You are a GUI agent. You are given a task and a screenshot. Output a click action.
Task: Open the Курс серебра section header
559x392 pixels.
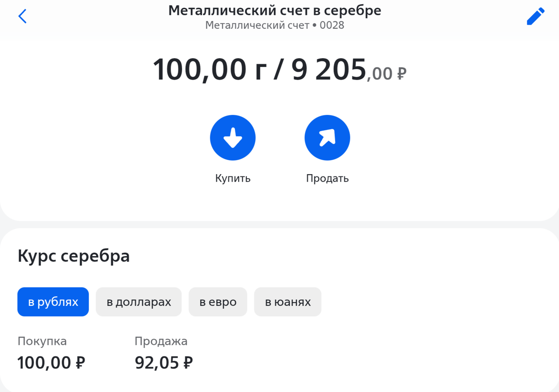tap(74, 256)
